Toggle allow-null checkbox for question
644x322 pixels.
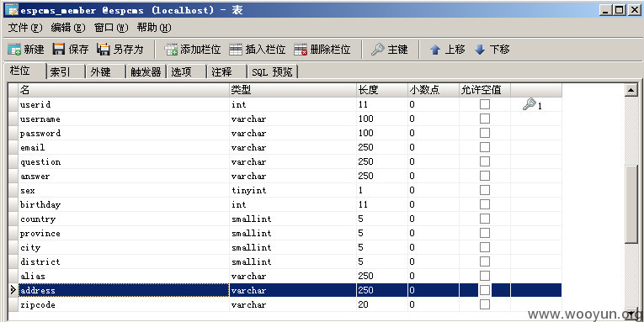tap(485, 161)
